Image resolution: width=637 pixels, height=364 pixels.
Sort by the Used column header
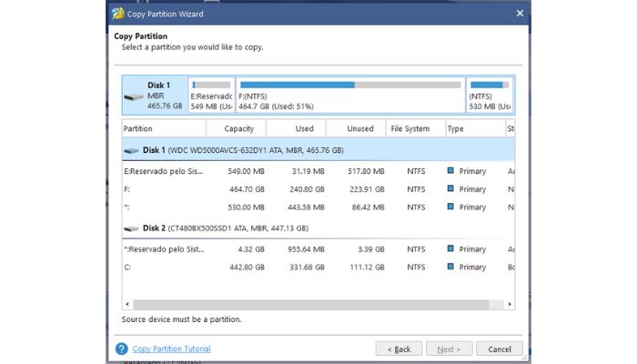[x=296, y=129]
